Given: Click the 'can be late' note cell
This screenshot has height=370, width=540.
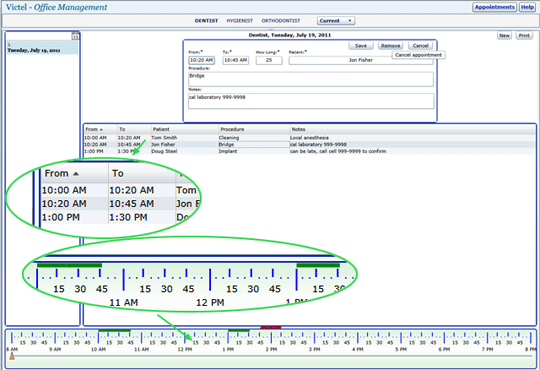Looking at the screenshot, I should (x=338, y=151).
